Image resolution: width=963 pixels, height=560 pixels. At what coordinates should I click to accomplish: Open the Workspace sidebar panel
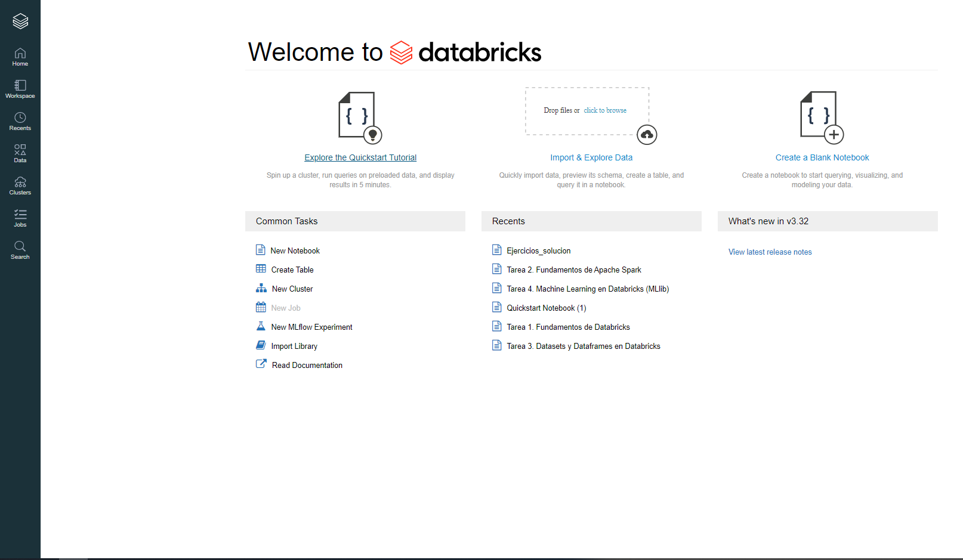coord(20,89)
